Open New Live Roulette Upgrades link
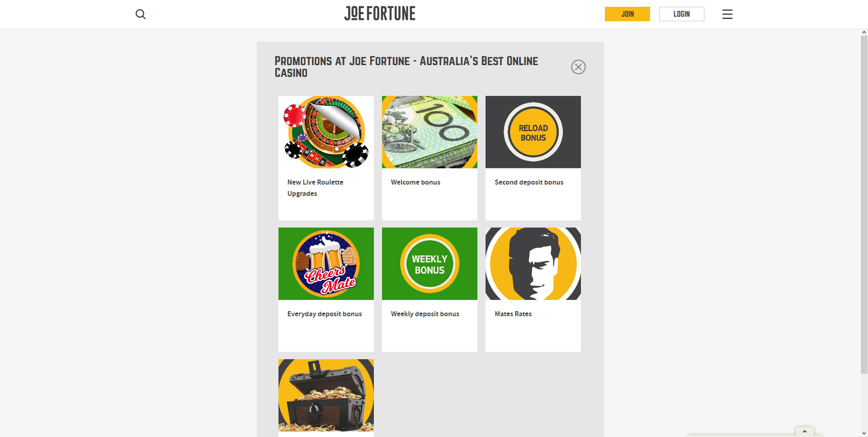Image resolution: width=868 pixels, height=437 pixels. click(x=315, y=188)
